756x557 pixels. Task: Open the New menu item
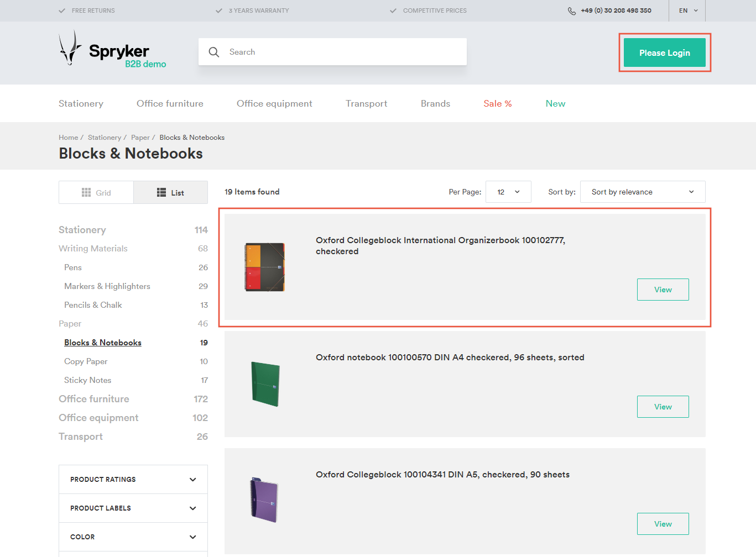coord(555,103)
